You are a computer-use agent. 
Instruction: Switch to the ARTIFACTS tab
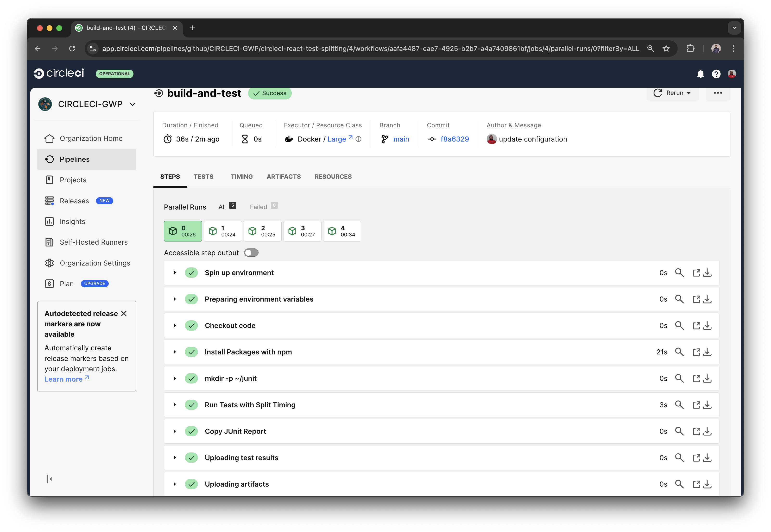click(284, 177)
